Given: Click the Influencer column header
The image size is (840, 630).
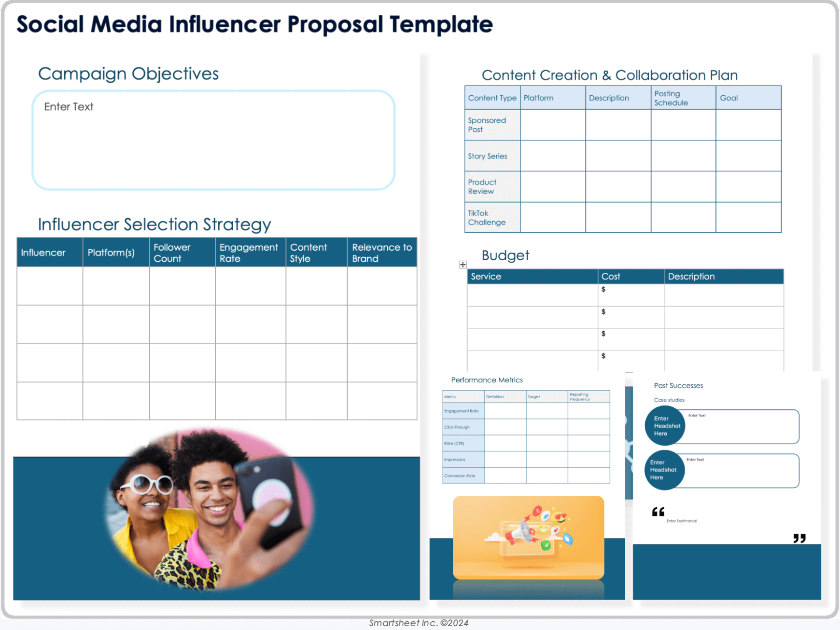Looking at the screenshot, I should [x=50, y=252].
